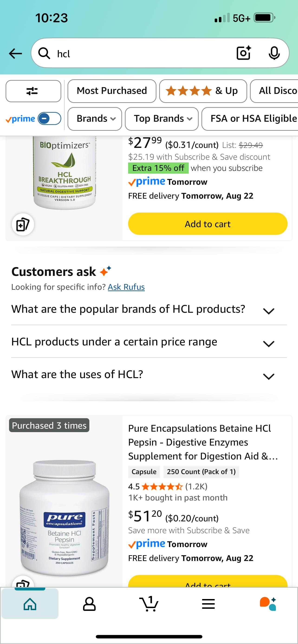Enable the 4 stars & Up filter

tap(203, 91)
